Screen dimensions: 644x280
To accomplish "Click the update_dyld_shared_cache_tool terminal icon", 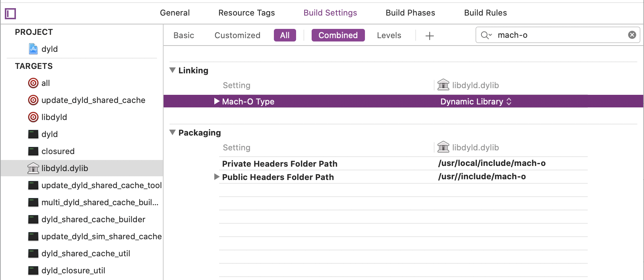I will point(33,185).
